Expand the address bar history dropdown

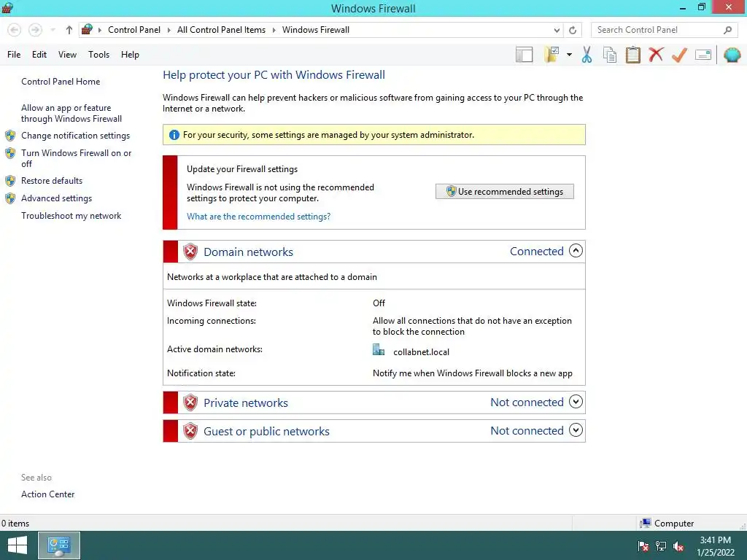click(557, 30)
